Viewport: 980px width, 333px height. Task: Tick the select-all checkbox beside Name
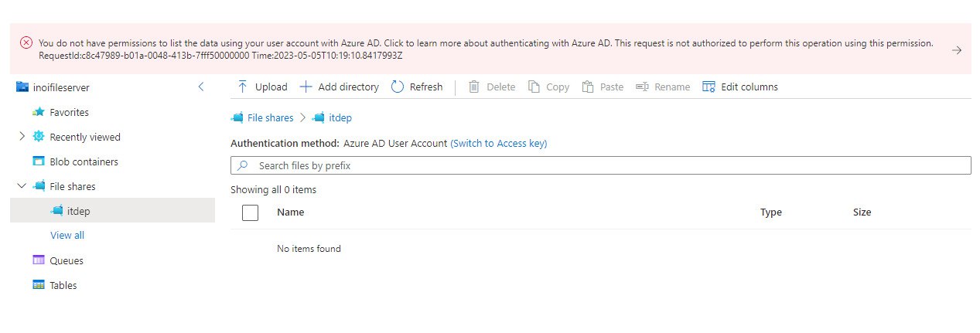250,212
